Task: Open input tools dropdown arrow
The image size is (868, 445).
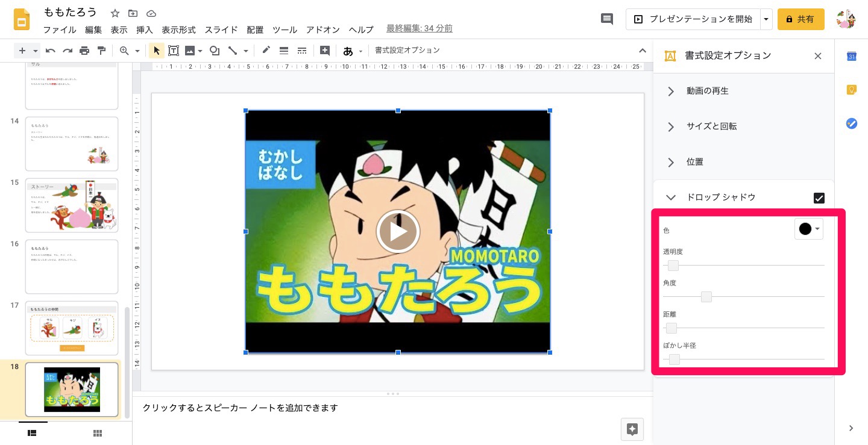Action: (361, 51)
